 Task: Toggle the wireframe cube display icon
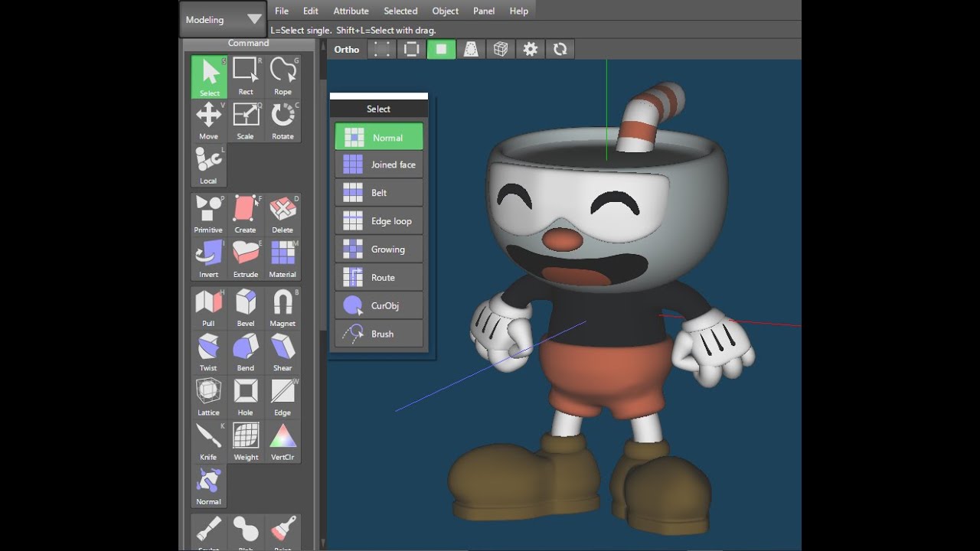(x=501, y=49)
